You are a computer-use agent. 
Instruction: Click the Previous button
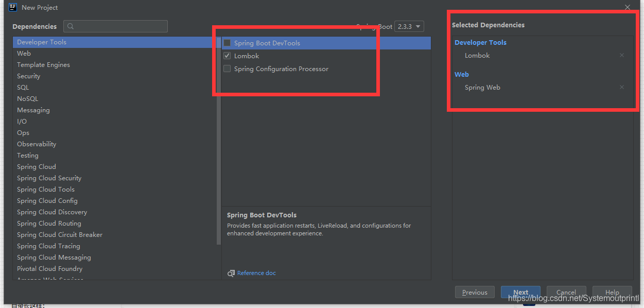(475, 292)
